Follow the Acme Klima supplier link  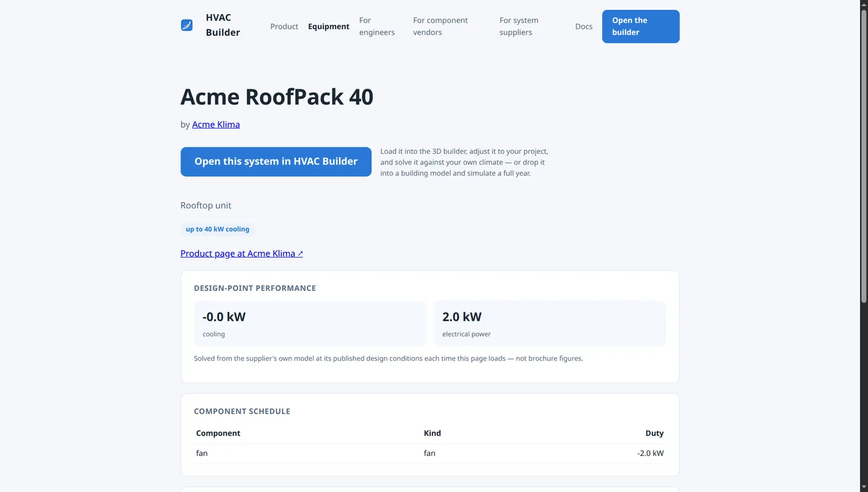click(x=216, y=124)
